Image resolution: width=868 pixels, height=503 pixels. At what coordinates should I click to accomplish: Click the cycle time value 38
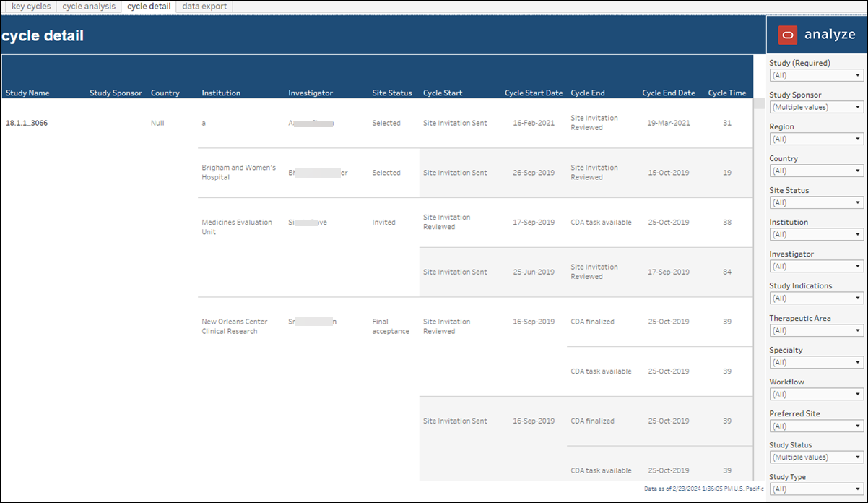coord(727,223)
